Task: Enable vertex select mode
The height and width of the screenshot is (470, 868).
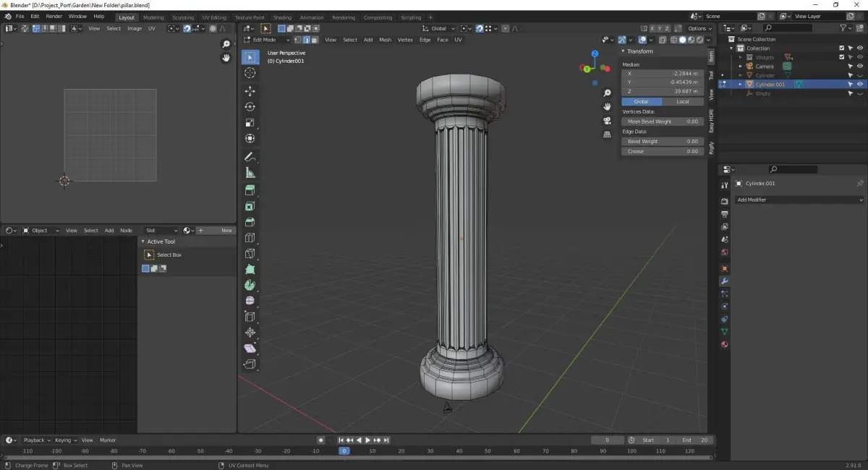Action: pos(297,40)
